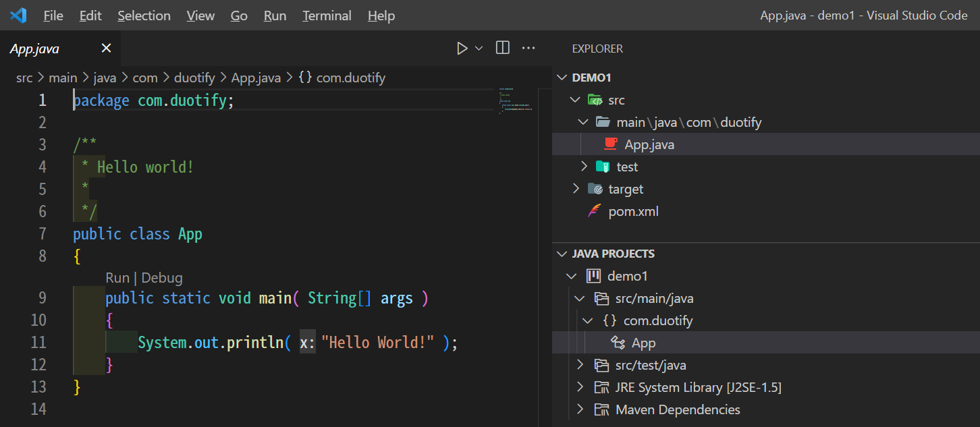The width and height of the screenshot is (980, 427).
Task: Expand the test folder chevron
Action: point(584,167)
